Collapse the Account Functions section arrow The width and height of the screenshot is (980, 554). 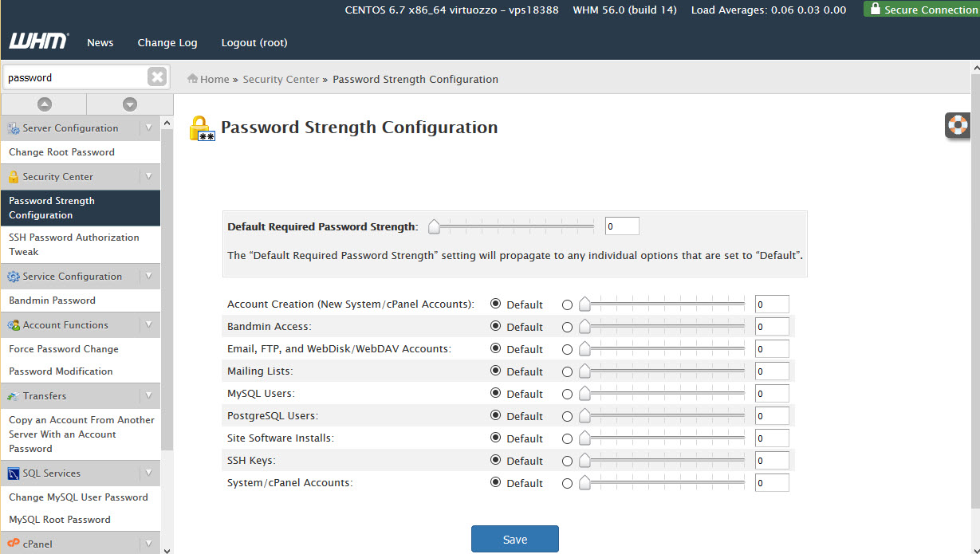pos(148,325)
